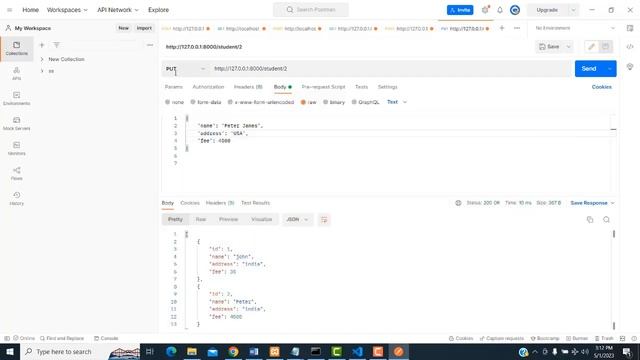Open the API Network menu
640x360 pixels.
[118, 10]
